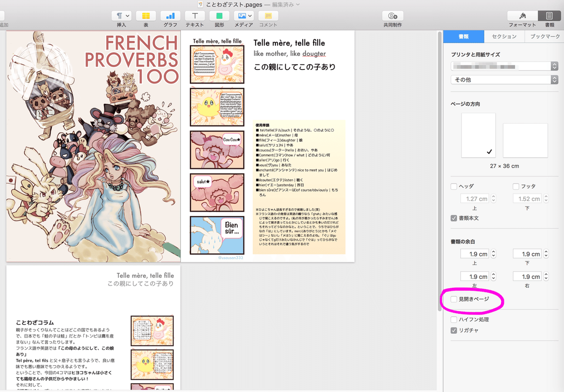The height and width of the screenshot is (392, 564).
Task: Open the printer selection dropdown
Action: [504, 66]
